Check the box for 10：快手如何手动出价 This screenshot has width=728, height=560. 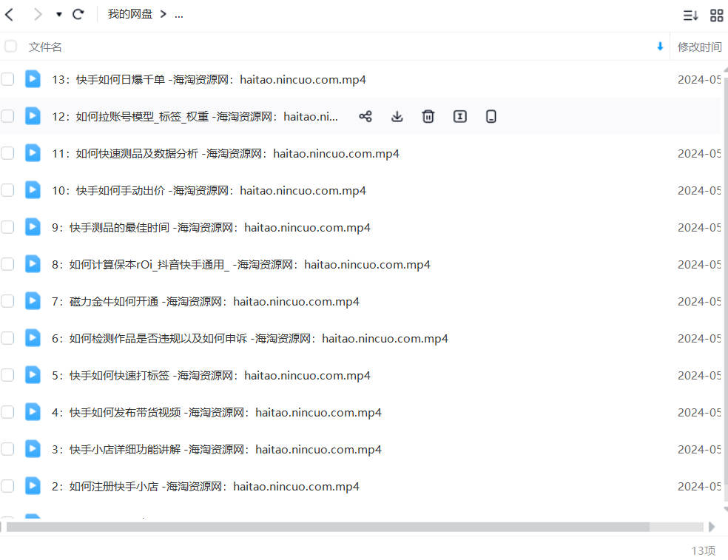(x=7, y=190)
